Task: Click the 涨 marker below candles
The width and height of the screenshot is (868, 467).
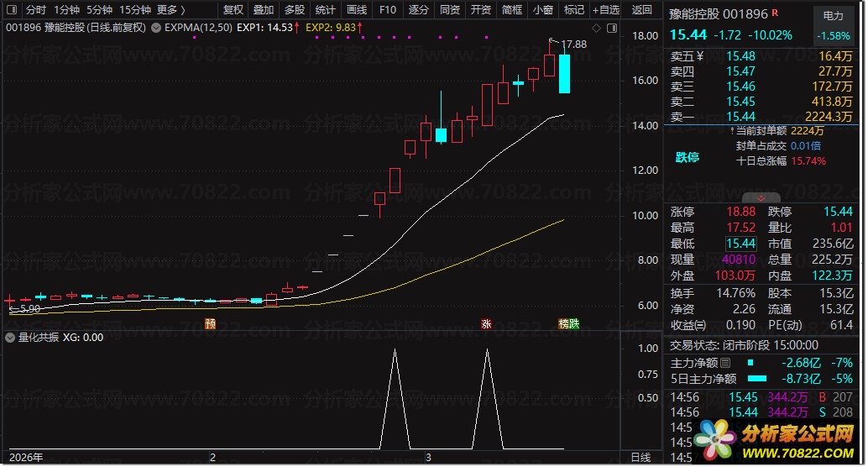Action: click(x=486, y=323)
